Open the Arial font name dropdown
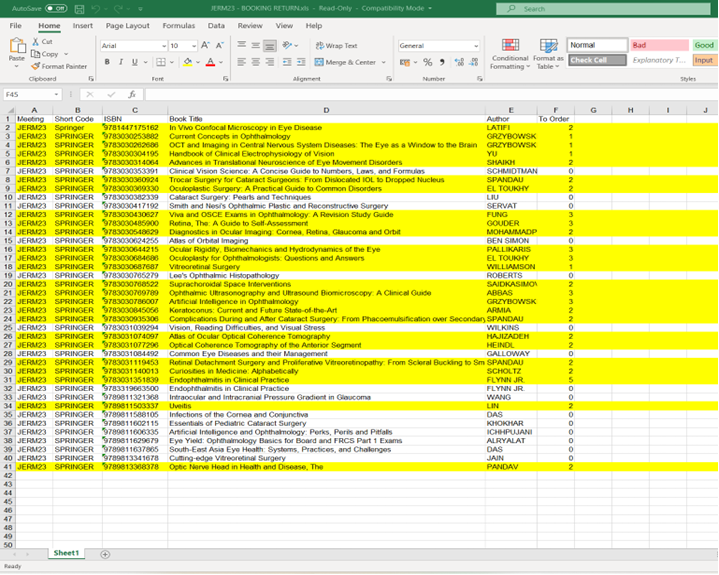 point(164,46)
